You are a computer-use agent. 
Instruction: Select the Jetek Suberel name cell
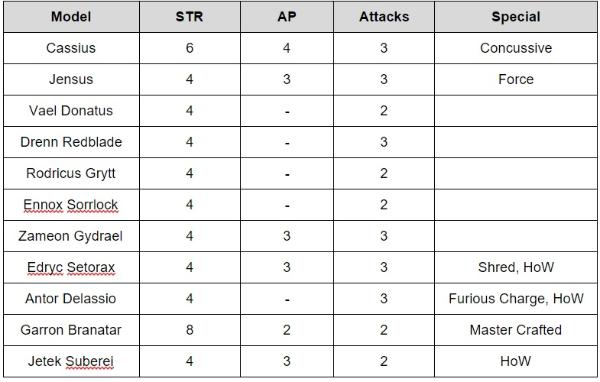coord(71,361)
